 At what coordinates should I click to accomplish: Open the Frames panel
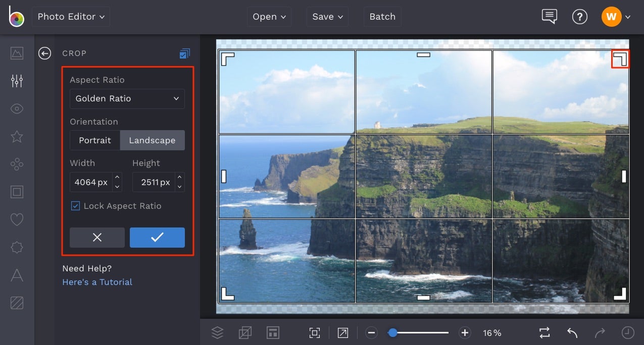click(17, 192)
